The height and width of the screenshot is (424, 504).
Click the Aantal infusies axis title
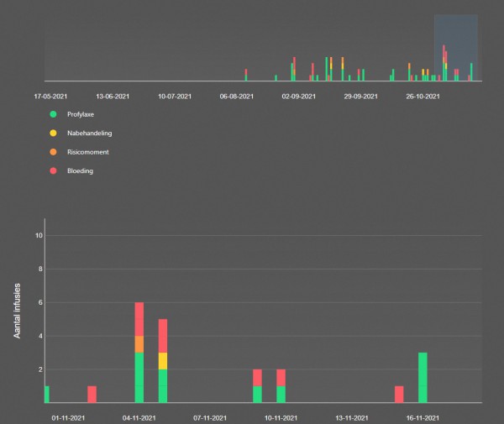18,311
